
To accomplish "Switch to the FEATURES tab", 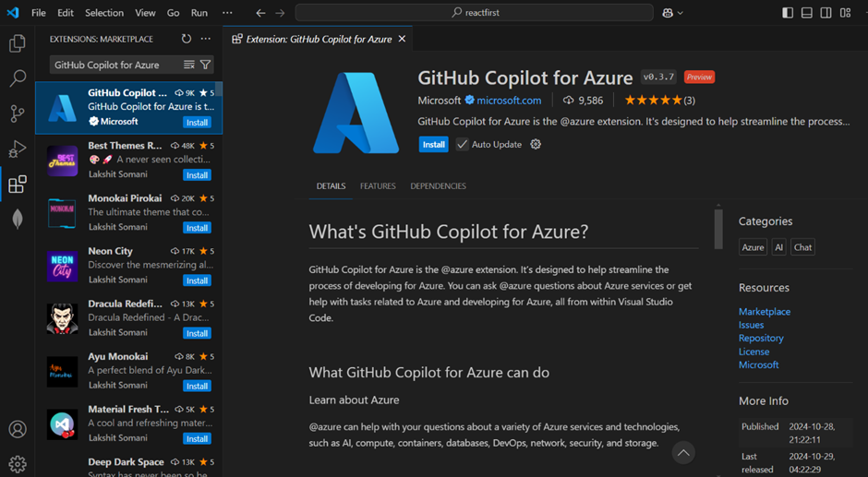I will pyautogui.click(x=378, y=186).
